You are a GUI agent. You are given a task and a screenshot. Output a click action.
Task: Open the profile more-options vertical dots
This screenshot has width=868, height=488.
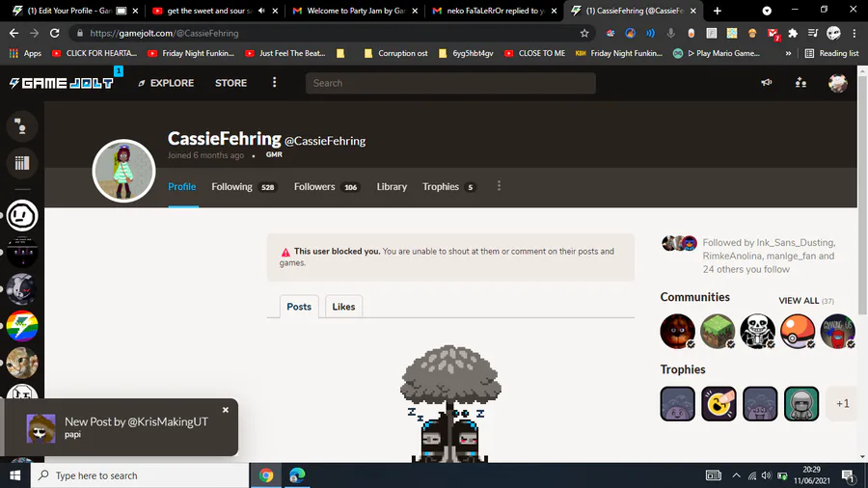click(x=499, y=186)
